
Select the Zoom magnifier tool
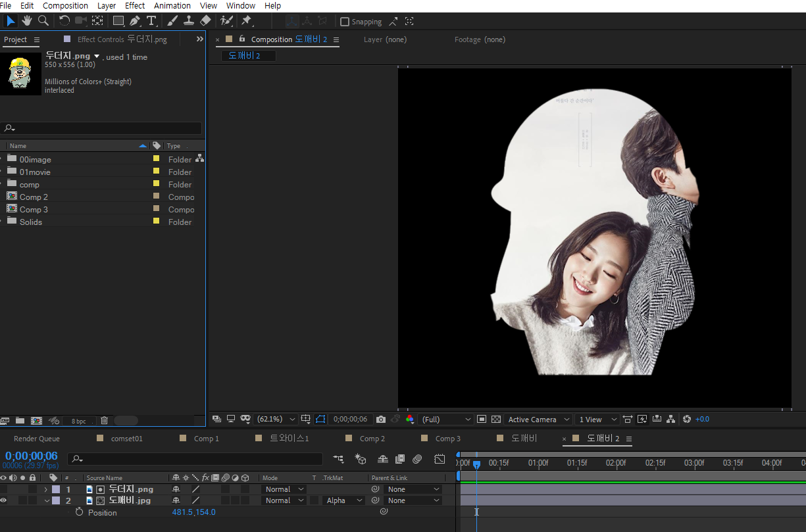[43, 21]
